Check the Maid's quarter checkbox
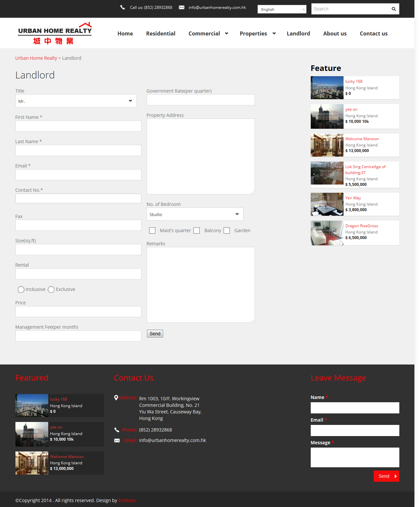 click(x=152, y=231)
